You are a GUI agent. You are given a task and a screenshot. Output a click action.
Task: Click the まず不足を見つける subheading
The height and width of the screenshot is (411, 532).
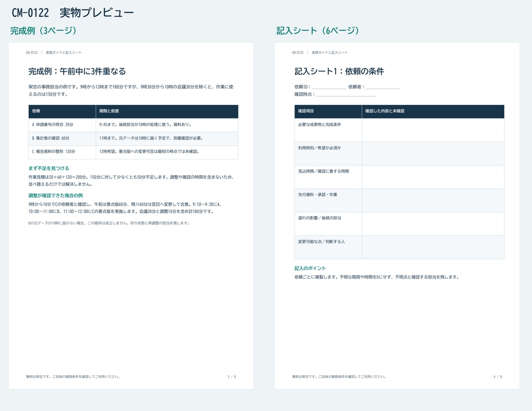coord(49,168)
